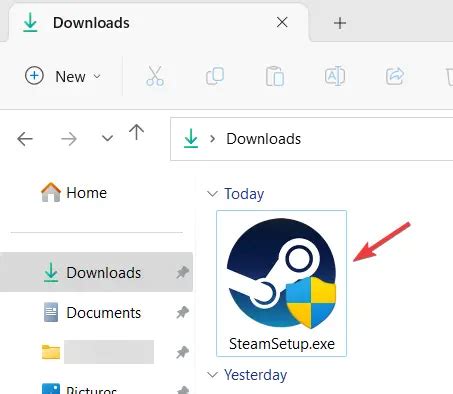
Task: Add a new Explorer tab
Action: pyautogui.click(x=340, y=23)
